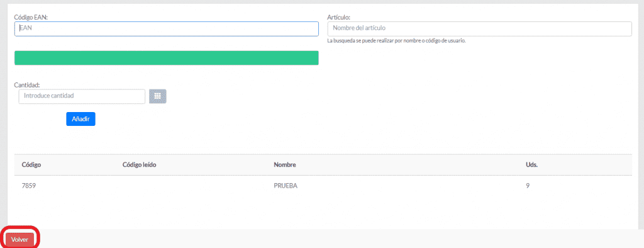
Task: Open the numeric keypad icon beside quantity
Action: coord(157,96)
